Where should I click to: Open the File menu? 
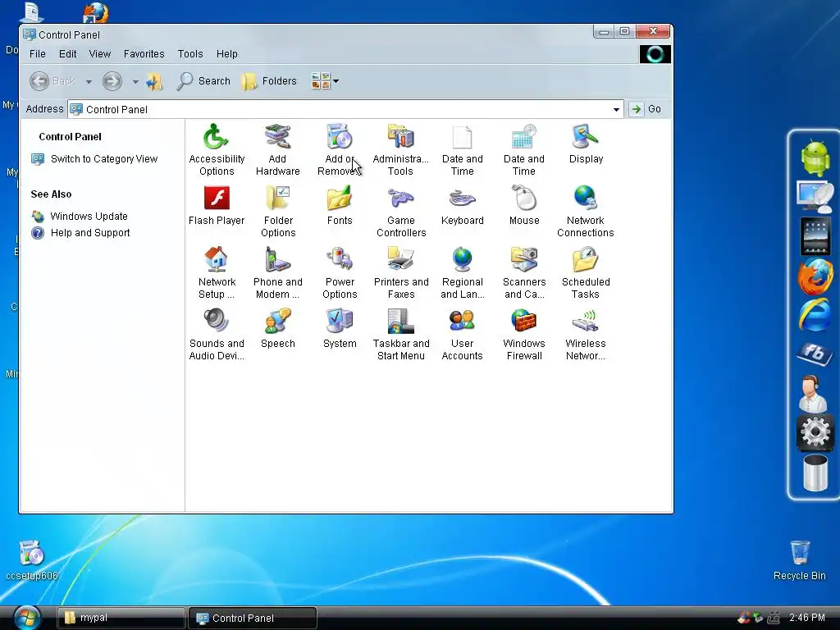point(38,54)
